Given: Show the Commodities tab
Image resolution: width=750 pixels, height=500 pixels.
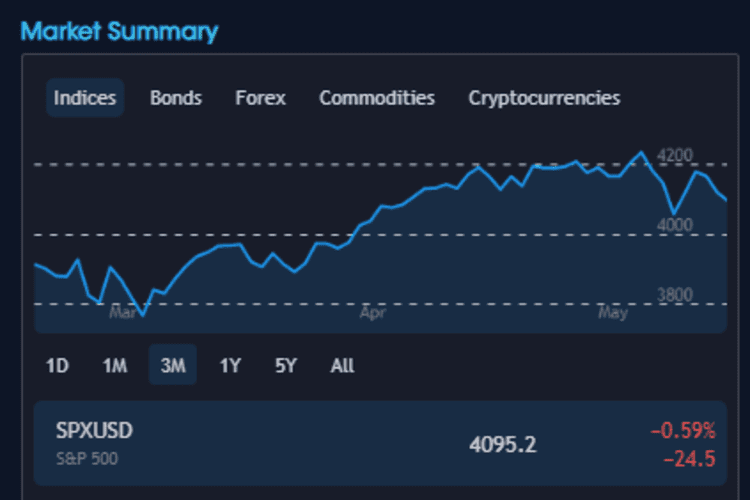Looking at the screenshot, I should click(x=377, y=98).
